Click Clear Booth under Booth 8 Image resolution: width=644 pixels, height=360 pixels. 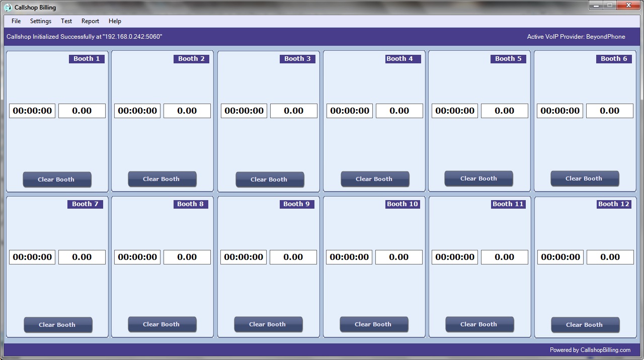(x=162, y=324)
